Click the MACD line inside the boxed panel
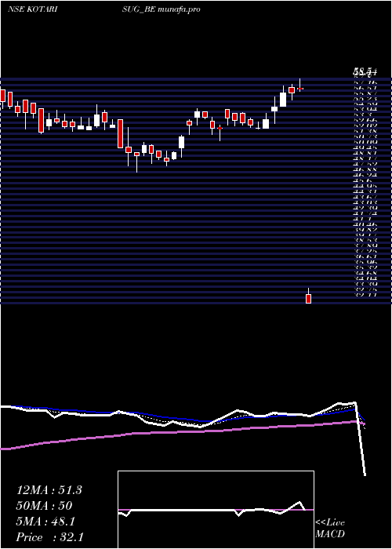This screenshot has height=549, width=392. tap(213, 510)
